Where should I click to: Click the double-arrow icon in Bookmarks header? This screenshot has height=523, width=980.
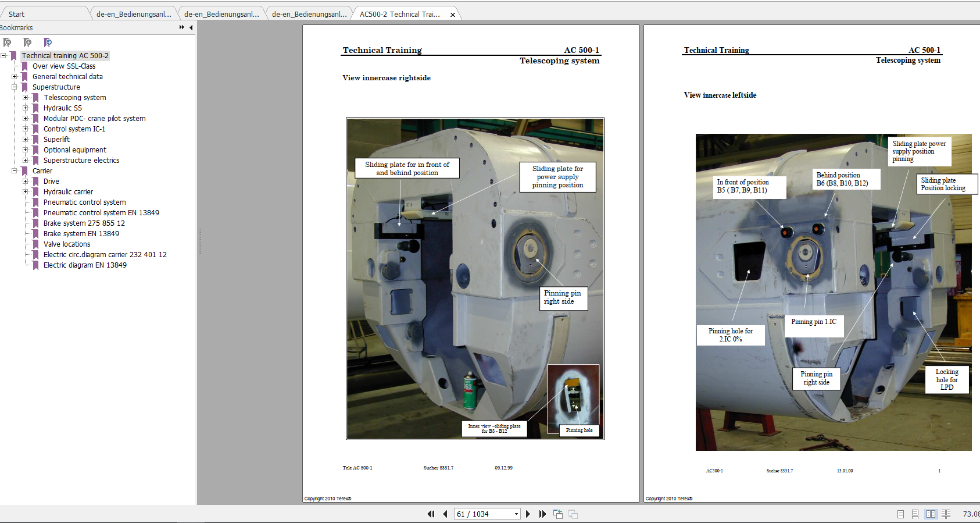point(182,27)
